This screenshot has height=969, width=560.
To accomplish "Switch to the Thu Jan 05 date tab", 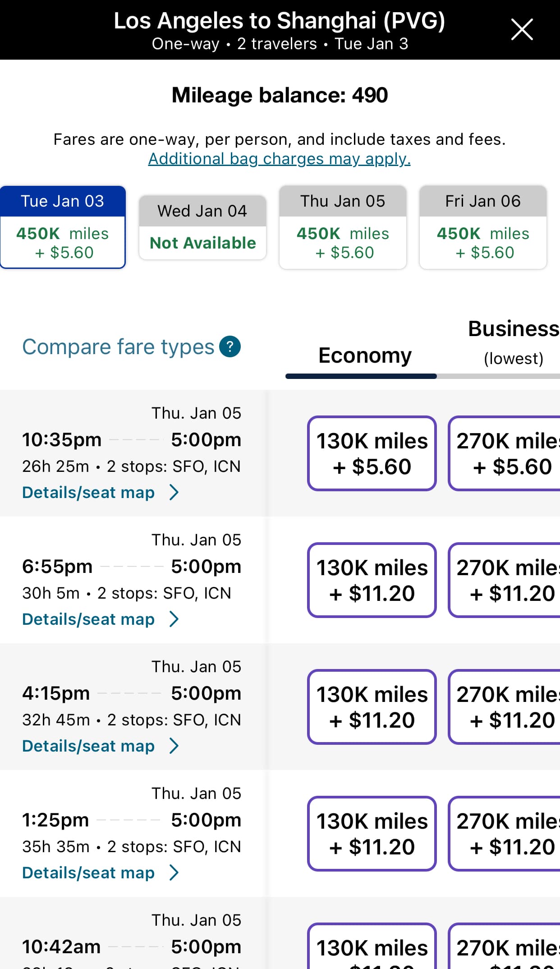I will (x=343, y=227).
